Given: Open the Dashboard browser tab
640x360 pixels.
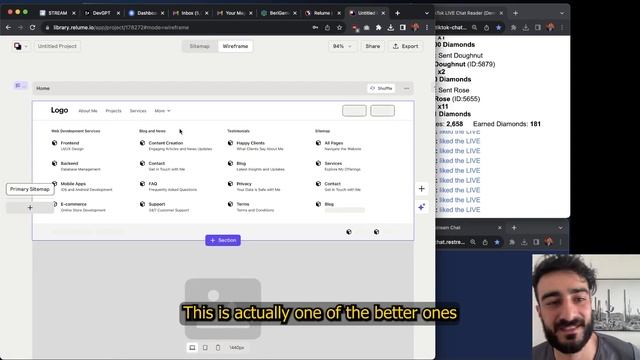Looking at the screenshot, I should (x=146, y=13).
